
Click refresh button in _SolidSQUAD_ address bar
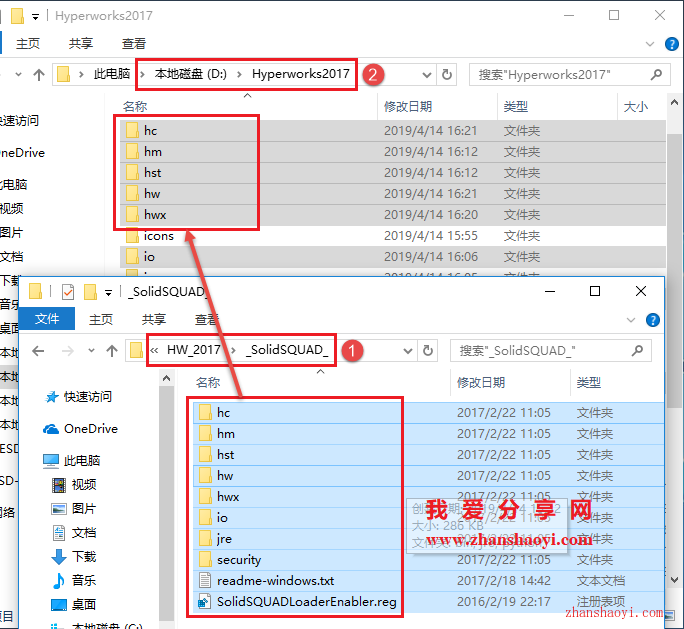(x=428, y=350)
